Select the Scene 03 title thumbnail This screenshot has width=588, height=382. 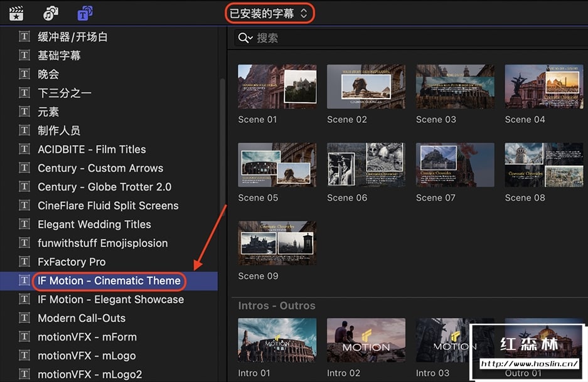pyautogui.click(x=455, y=87)
